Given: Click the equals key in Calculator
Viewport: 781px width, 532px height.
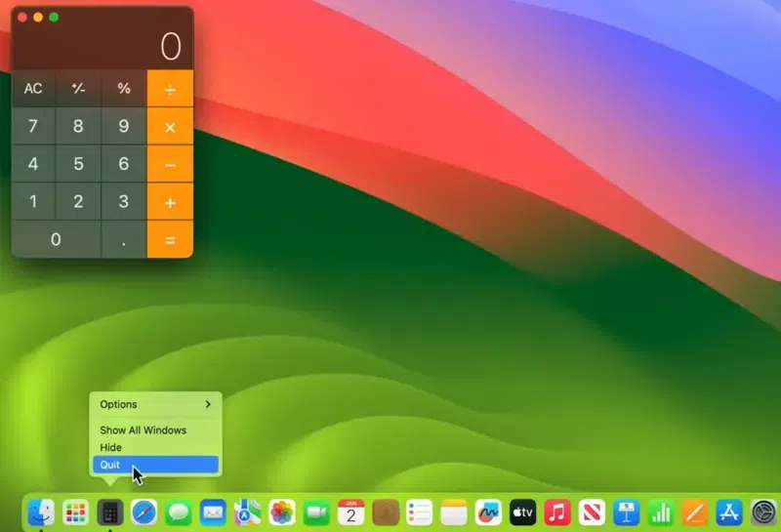Looking at the screenshot, I should pos(170,239).
